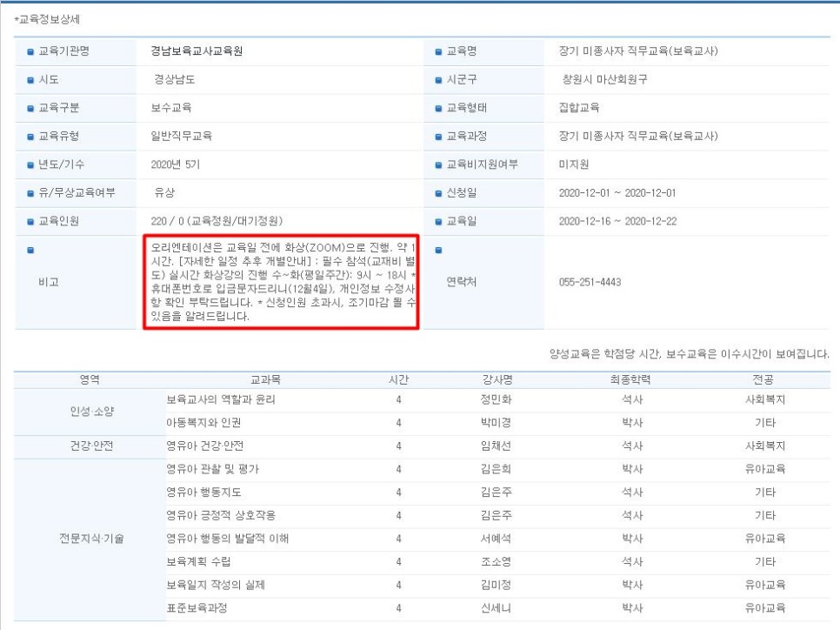Viewport: 840px width, 630px height.
Task: Open the institution 경남보육교사교육원
Action: pyautogui.click(x=195, y=51)
